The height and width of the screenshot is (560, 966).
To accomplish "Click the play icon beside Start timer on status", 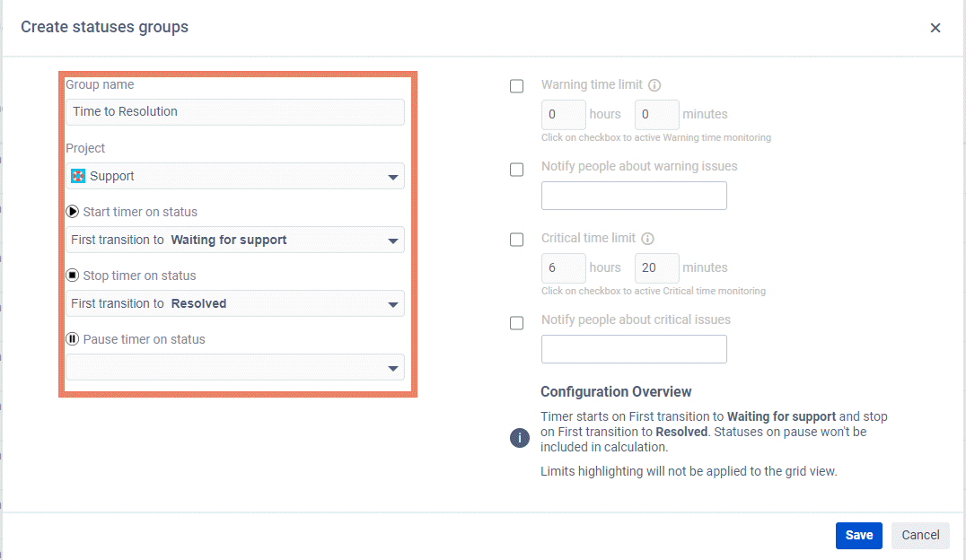I will (72, 211).
